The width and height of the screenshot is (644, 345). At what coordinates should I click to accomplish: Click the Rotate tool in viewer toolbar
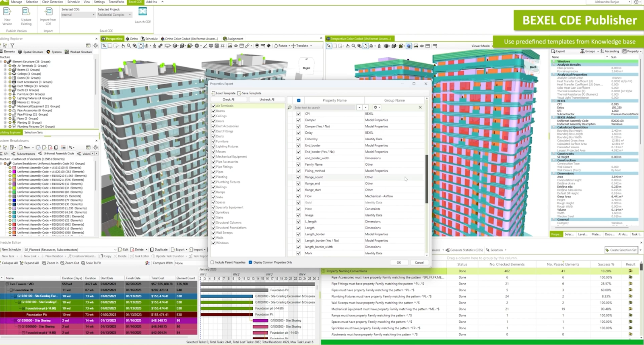pos(281,46)
